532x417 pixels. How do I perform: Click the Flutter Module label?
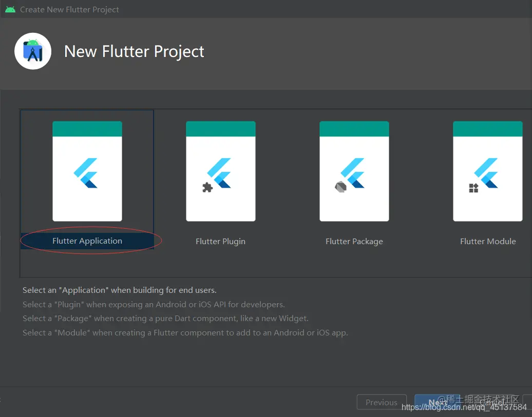click(x=488, y=242)
